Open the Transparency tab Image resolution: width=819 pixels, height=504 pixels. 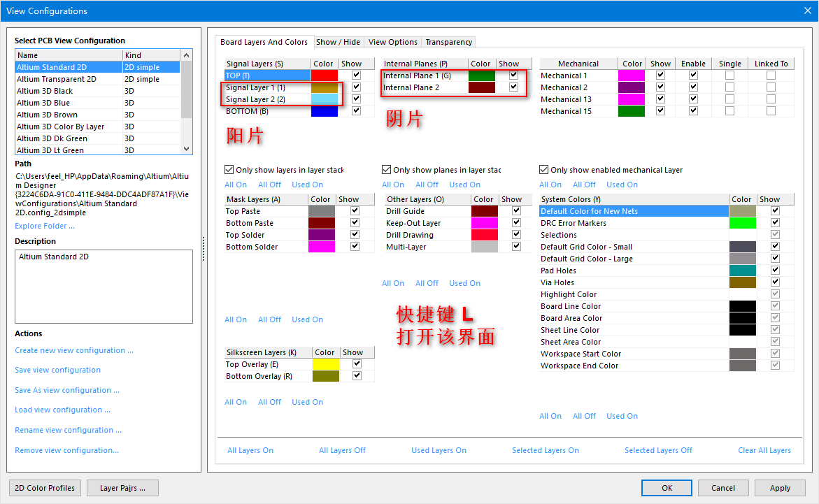[449, 42]
